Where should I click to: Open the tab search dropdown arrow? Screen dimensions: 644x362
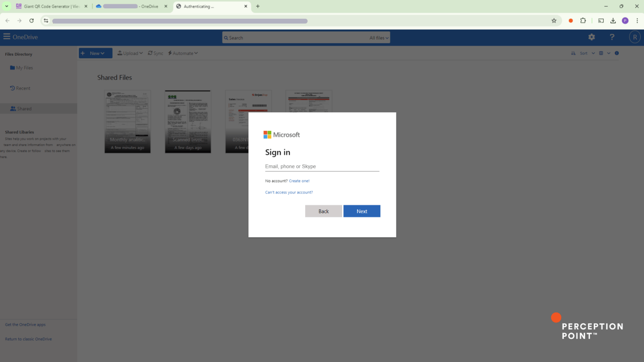pyautogui.click(x=7, y=6)
